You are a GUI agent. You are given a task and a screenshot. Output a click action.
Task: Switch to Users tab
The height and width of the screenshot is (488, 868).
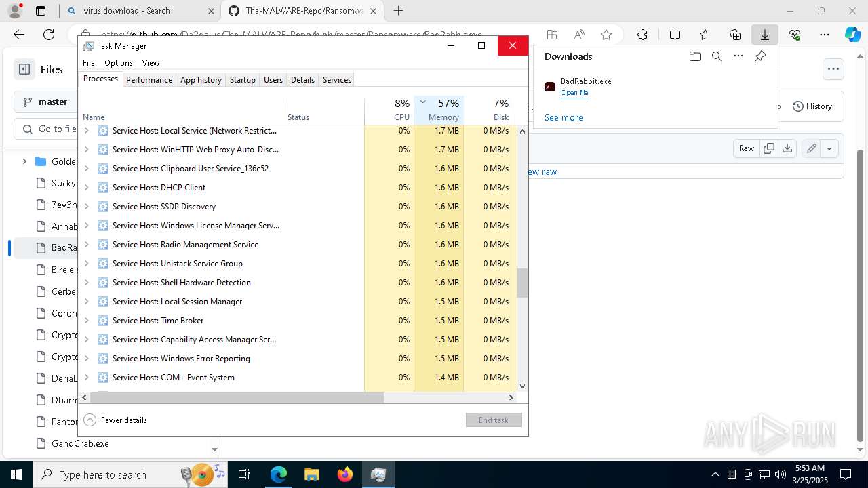pyautogui.click(x=273, y=80)
